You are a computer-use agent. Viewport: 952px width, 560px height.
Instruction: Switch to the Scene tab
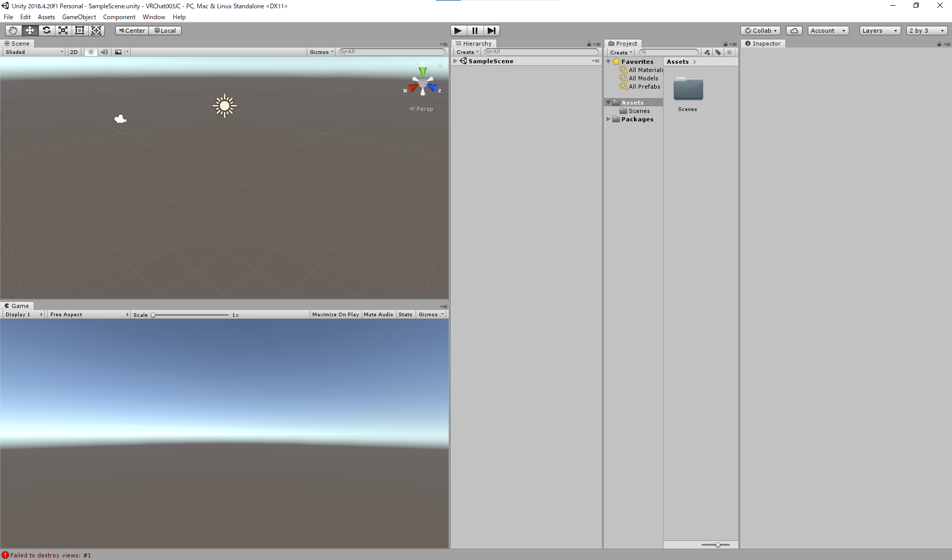(x=17, y=44)
